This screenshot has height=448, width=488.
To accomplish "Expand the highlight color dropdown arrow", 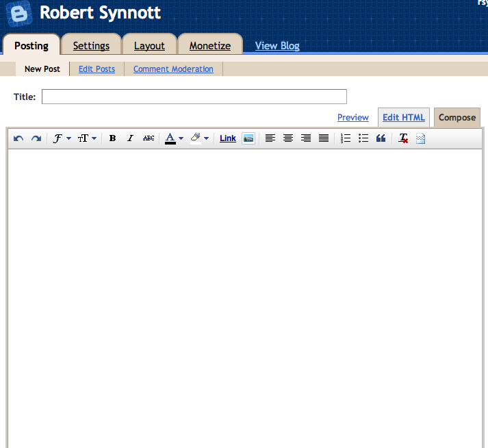I will tap(206, 138).
